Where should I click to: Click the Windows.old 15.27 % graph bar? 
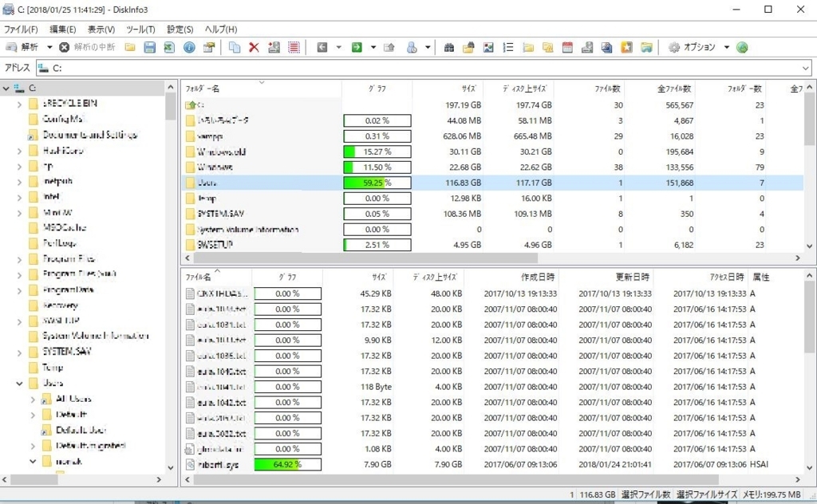click(x=377, y=152)
